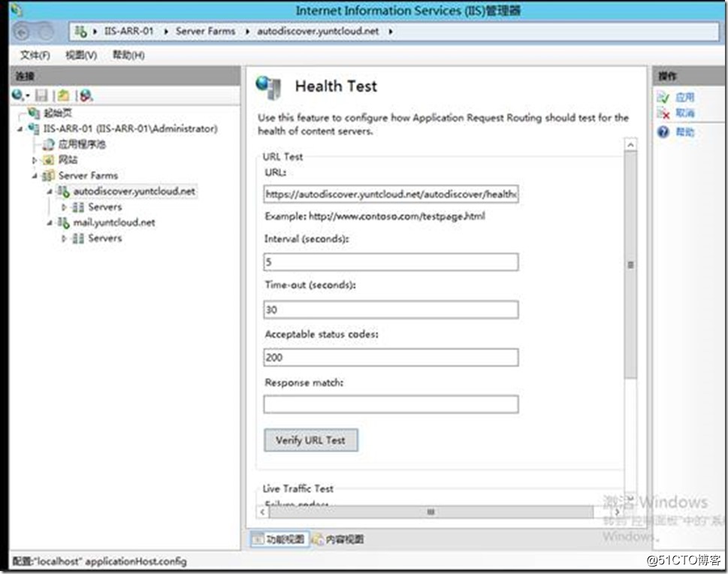
Task: Click the Apply (应用) action link
Action: (685, 98)
